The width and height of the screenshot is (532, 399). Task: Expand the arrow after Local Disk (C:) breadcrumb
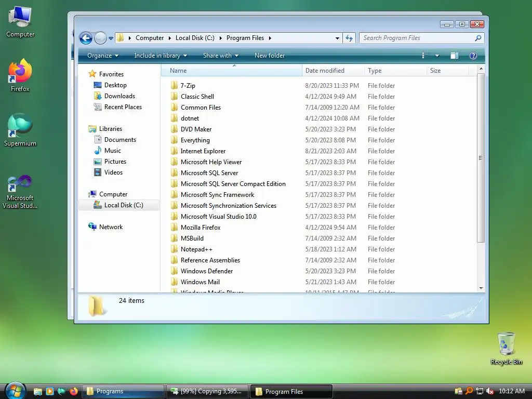click(220, 38)
